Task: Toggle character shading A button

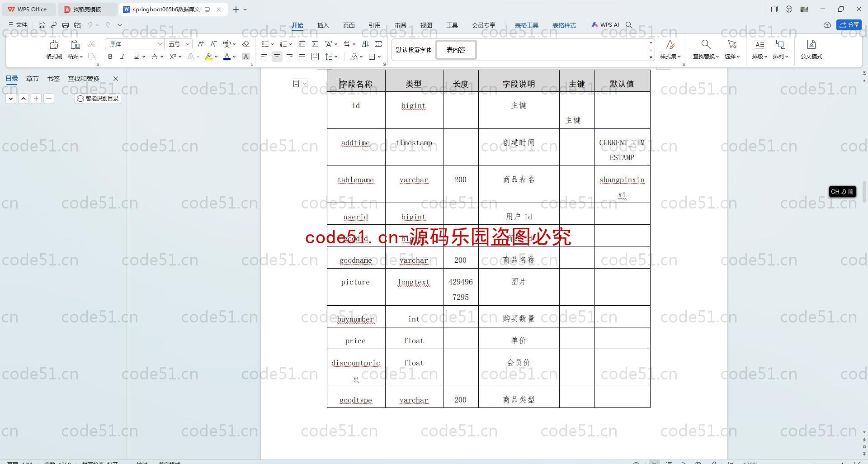Action: pyautogui.click(x=246, y=57)
